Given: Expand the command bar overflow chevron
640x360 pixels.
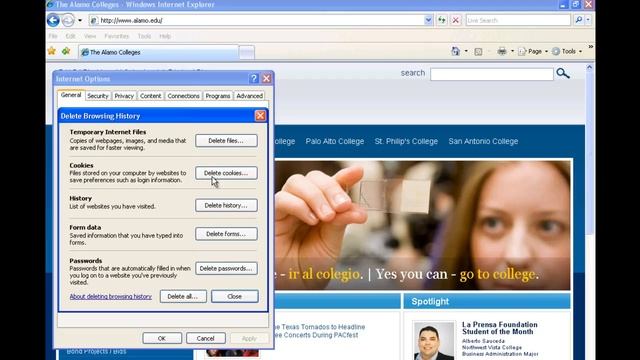Looking at the screenshot, I should pos(590,47).
